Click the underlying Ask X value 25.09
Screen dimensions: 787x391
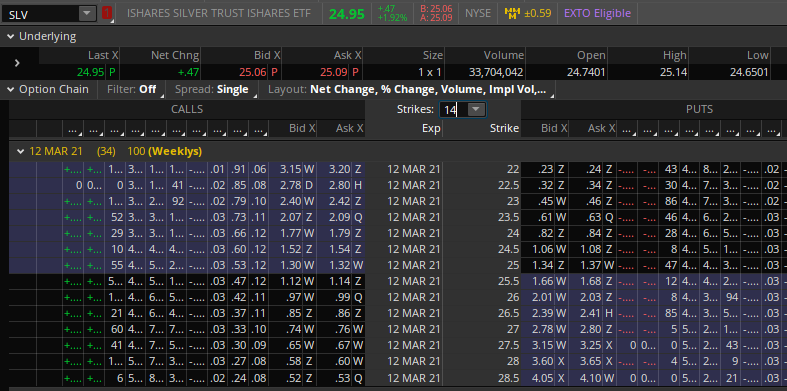(333, 72)
